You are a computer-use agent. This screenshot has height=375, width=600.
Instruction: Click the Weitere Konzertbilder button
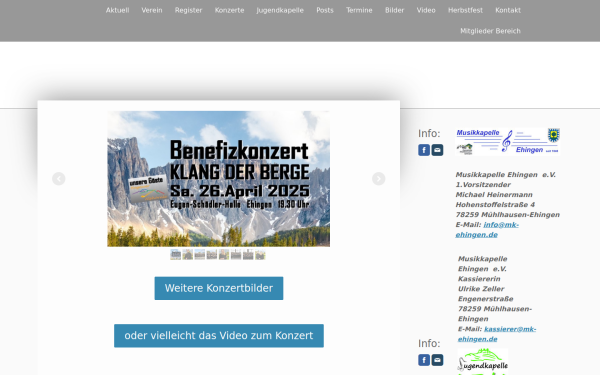(x=219, y=288)
